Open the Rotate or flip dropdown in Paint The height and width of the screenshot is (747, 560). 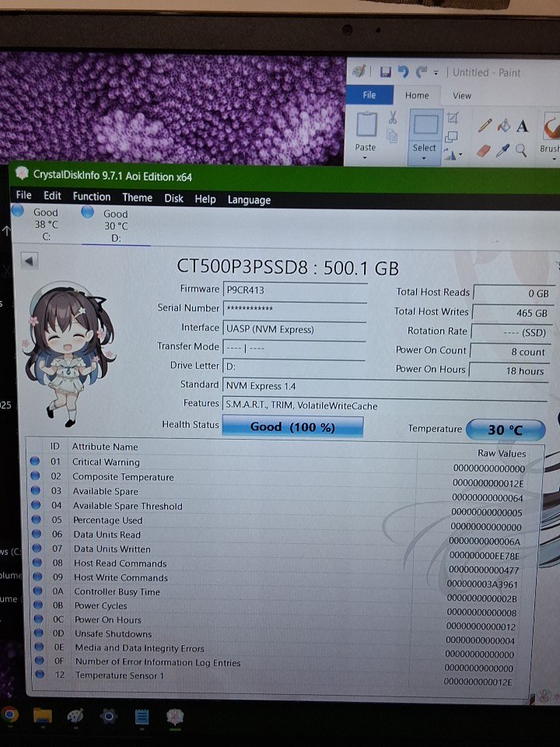pyautogui.click(x=452, y=154)
